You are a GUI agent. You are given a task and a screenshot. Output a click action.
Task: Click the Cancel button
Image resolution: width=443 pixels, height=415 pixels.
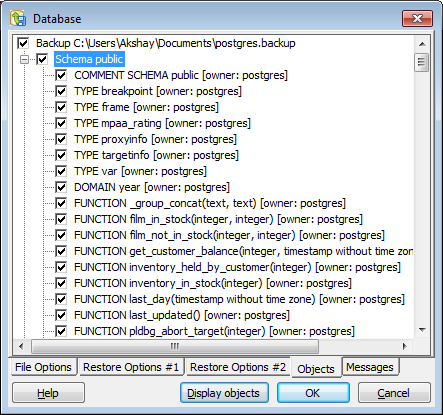[x=394, y=393]
